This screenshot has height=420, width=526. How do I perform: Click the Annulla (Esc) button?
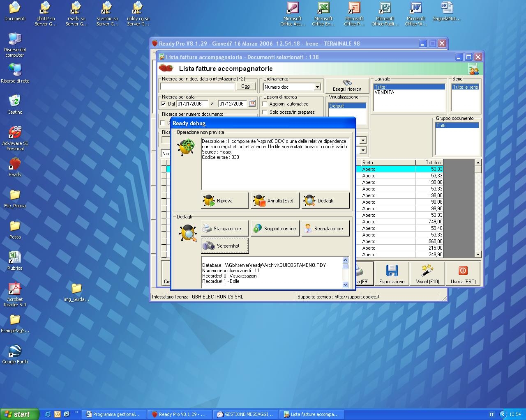click(275, 201)
